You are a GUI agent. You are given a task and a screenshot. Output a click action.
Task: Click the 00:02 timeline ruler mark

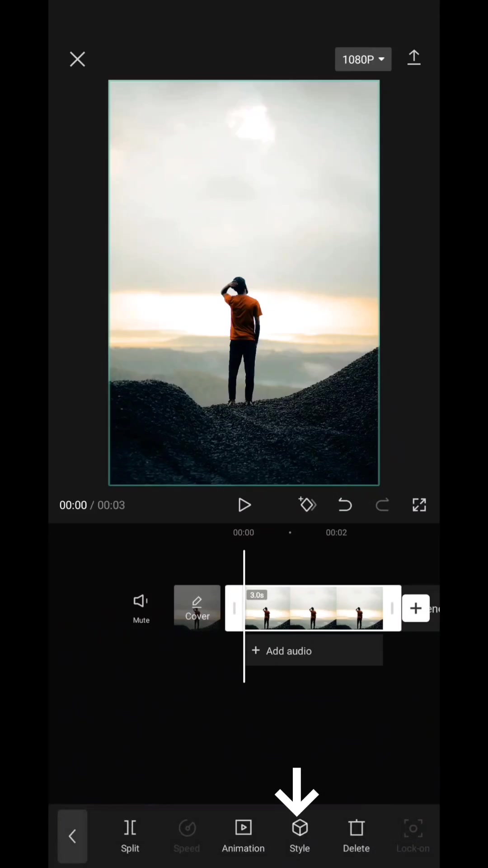point(336,533)
